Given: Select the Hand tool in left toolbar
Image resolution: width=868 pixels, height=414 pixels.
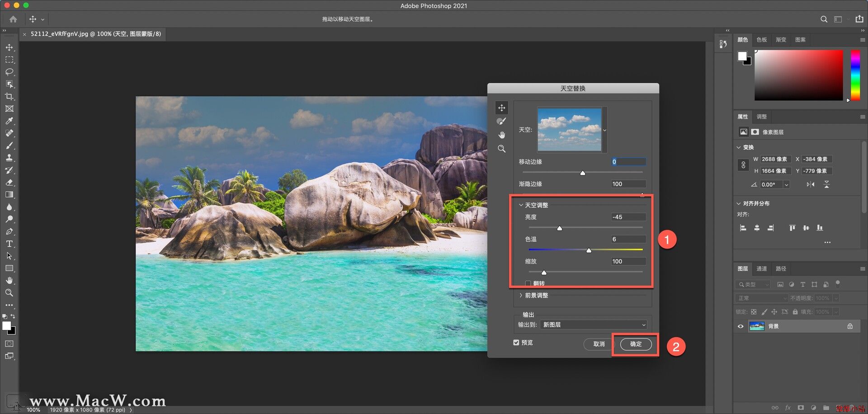Looking at the screenshot, I should coord(9,280).
